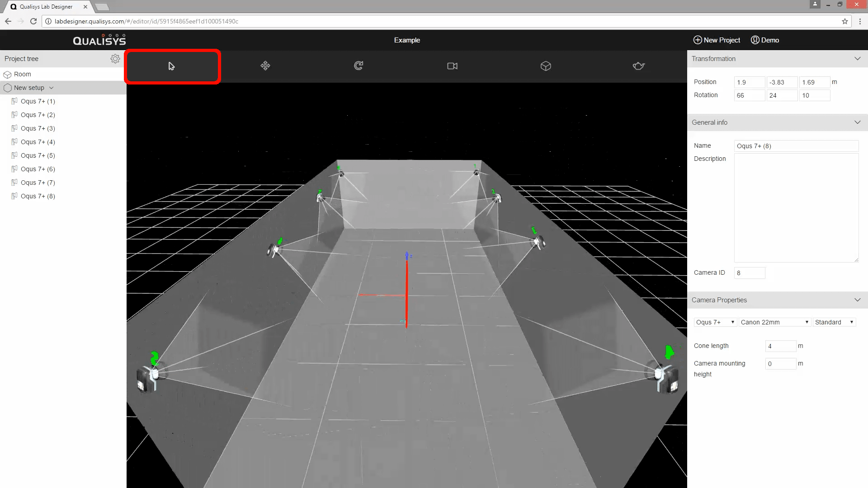This screenshot has height=488, width=868.
Task: Select the Room tree item
Action: coord(22,74)
